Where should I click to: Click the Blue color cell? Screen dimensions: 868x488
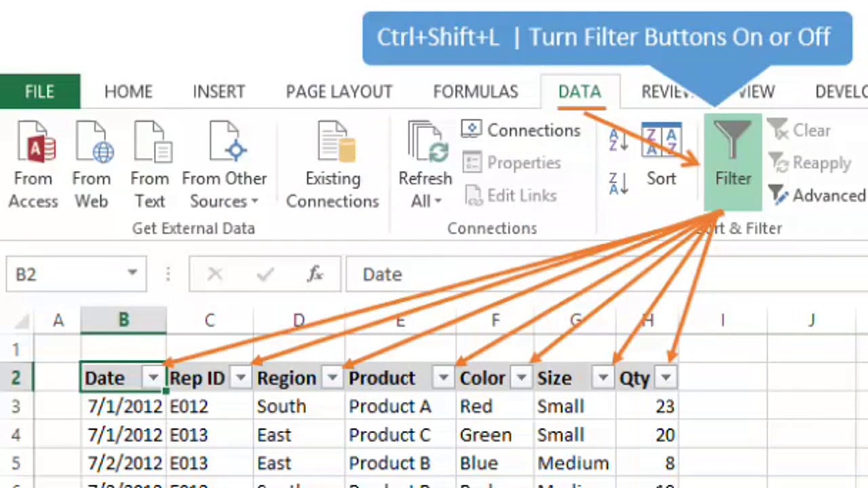(x=495, y=464)
